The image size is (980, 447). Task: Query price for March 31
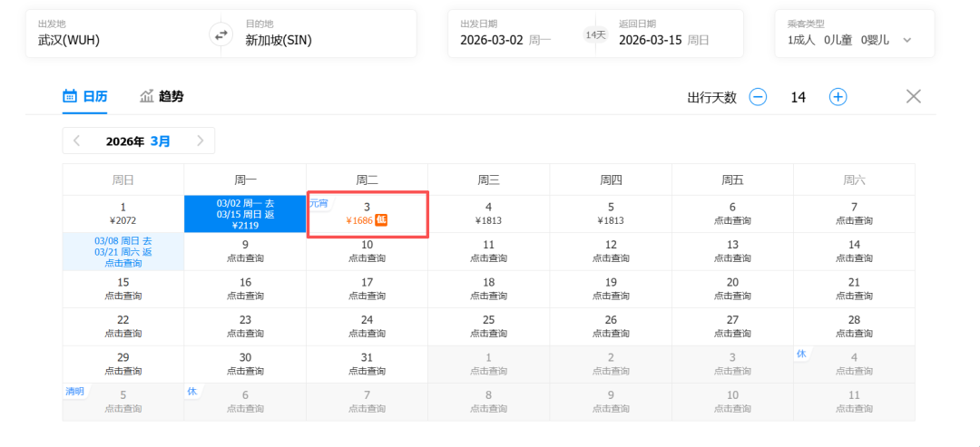click(x=367, y=364)
